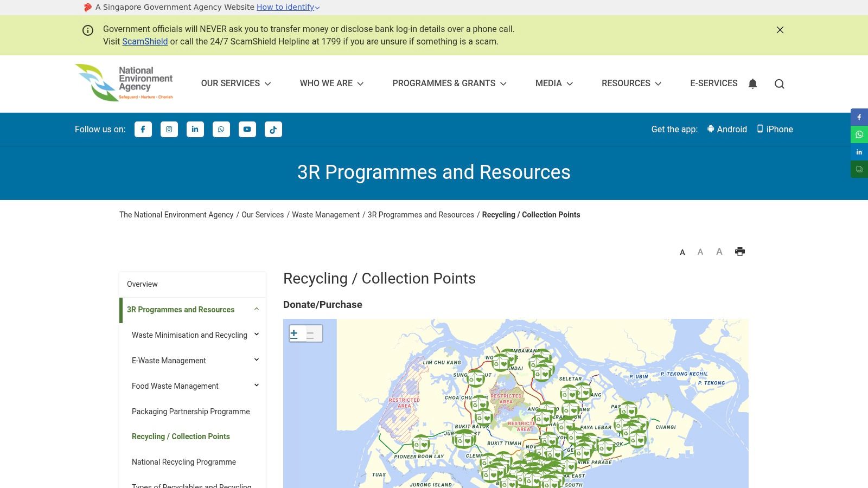Click the notification bell icon
This screenshot has height=488, width=868.
pos(752,84)
